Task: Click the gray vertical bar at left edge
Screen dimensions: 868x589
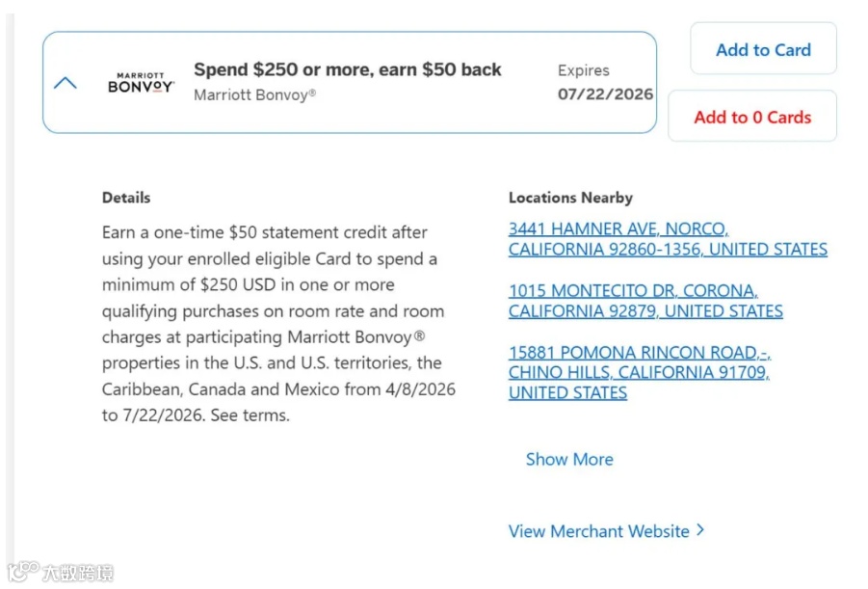Action: pos(10,289)
